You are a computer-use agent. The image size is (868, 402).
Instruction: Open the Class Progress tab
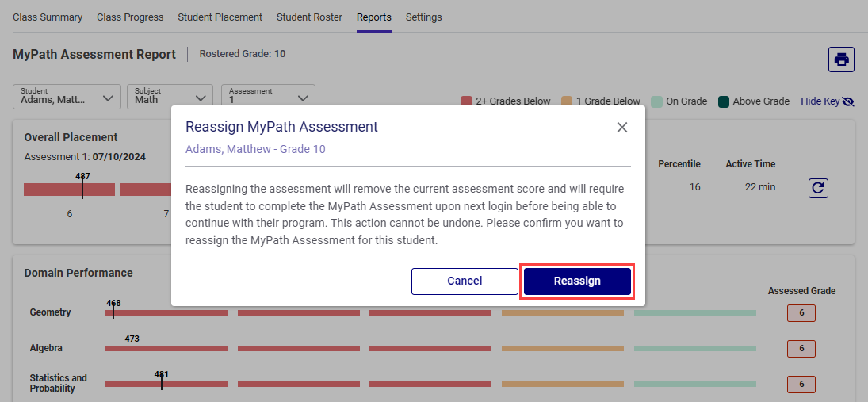(x=130, y=17)
